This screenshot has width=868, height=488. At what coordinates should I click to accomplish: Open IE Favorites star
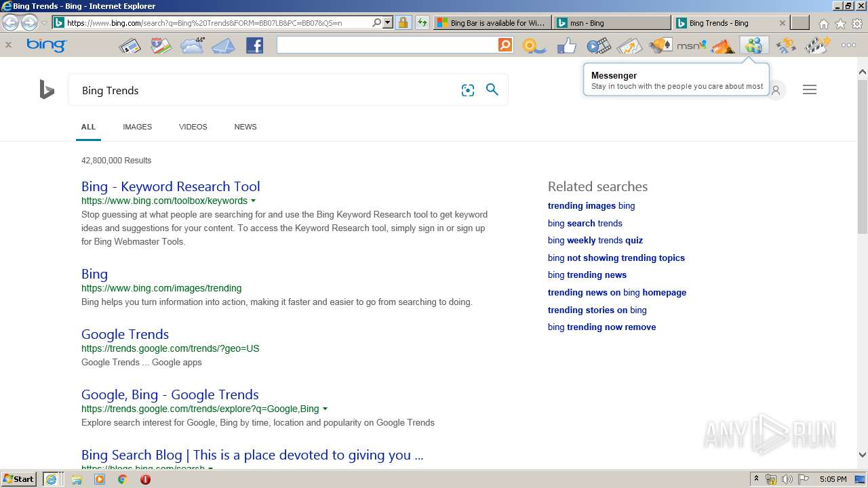point(840,24)
